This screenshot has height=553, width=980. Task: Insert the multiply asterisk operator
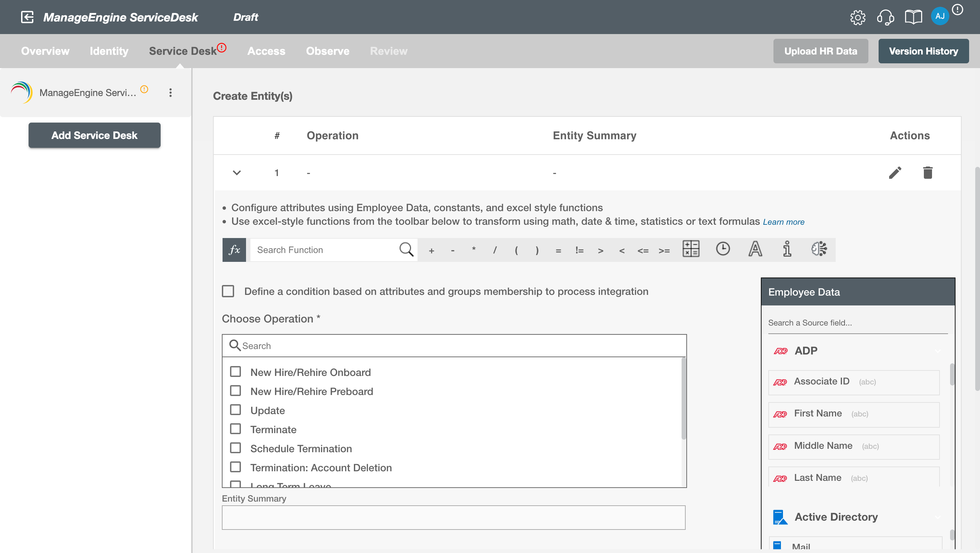(x=474, y=250)
